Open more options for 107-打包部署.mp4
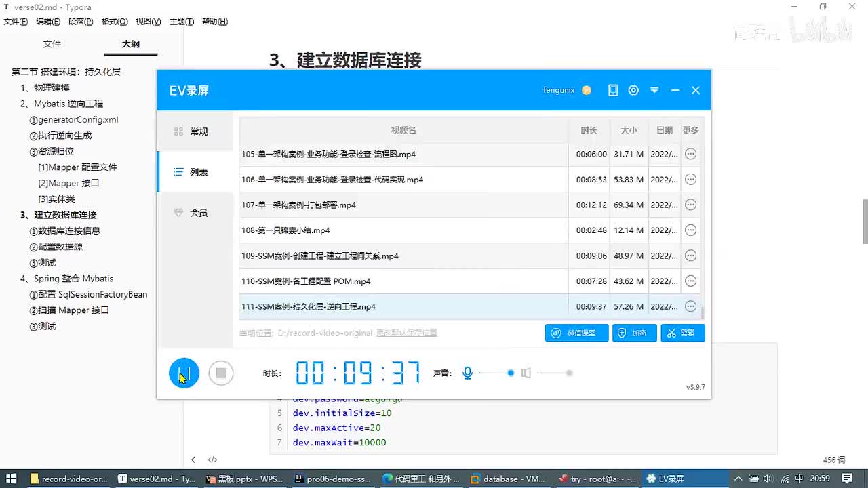The height and width of the screenshot is (488, 868). tap(690, 205)
